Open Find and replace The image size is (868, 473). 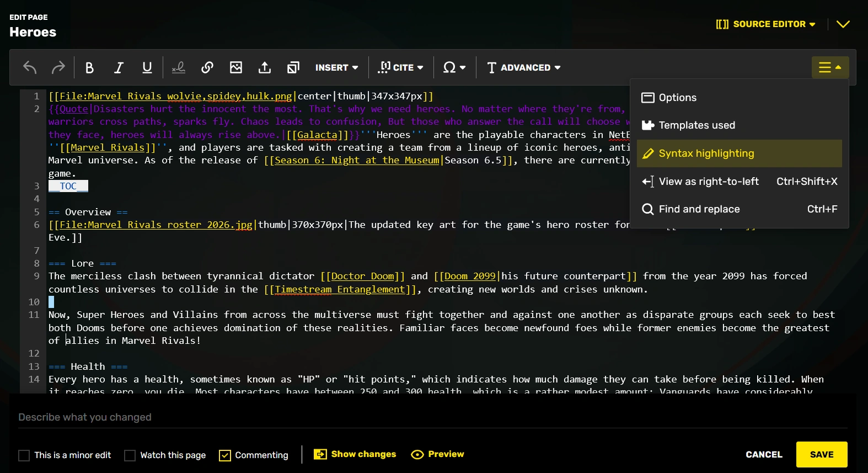click(739, 209)
